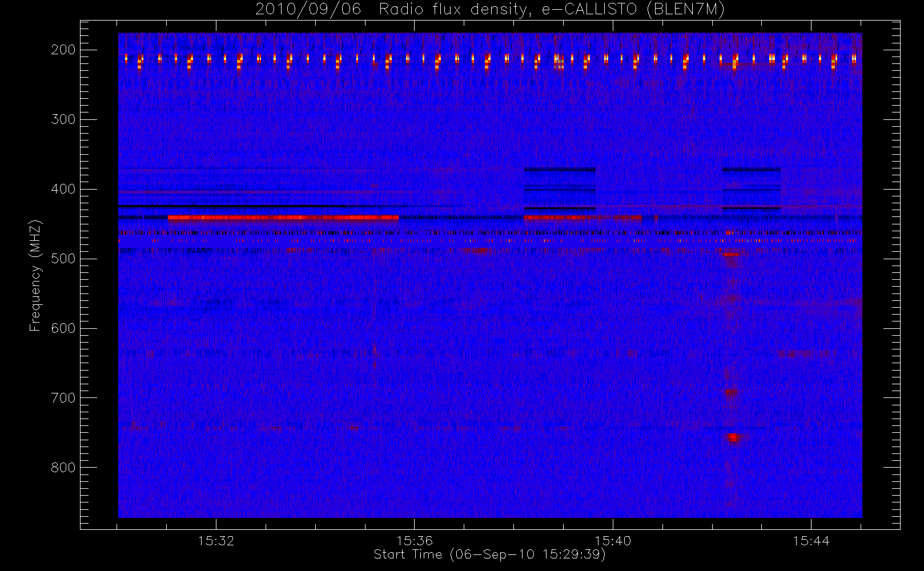This screenshot has height=571, width=924.
Task: Click the 15:36 time axis label
Action: [x=415, y=541]
